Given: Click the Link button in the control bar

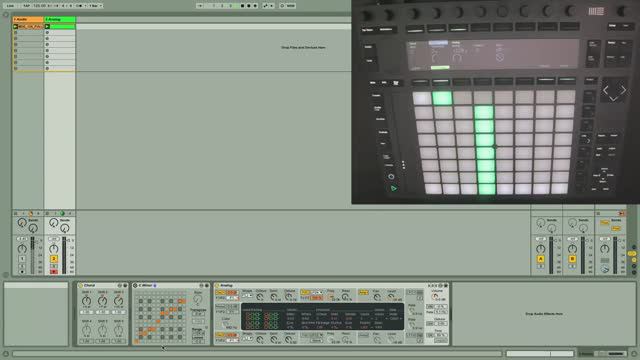Looking at the screenshot, I should click(x=10, y=6).
